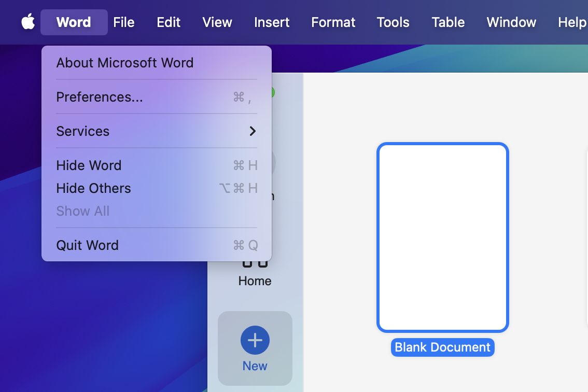This screenshot has width=588, height=392.
Task: Choose About Microsoft Word
Action: click(x=157, y=63)
